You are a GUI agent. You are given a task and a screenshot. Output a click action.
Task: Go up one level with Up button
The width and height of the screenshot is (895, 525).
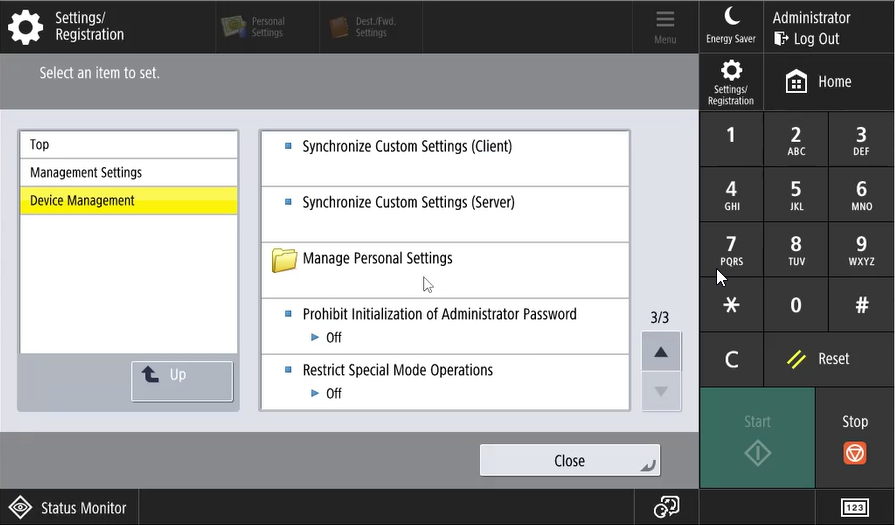point(181,381)
